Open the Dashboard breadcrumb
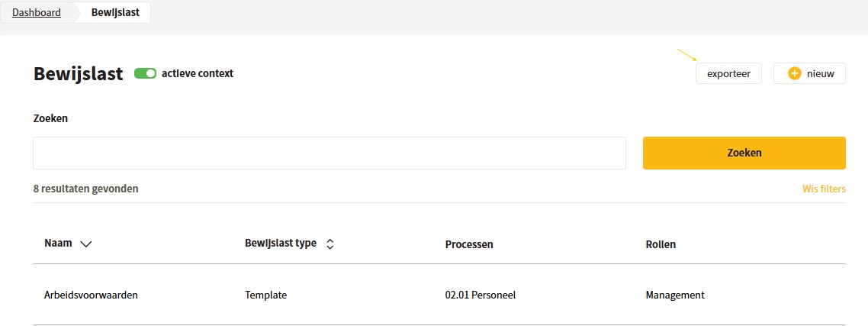The width and height of the screenshot is (868, 326). (x=37, y=12)
